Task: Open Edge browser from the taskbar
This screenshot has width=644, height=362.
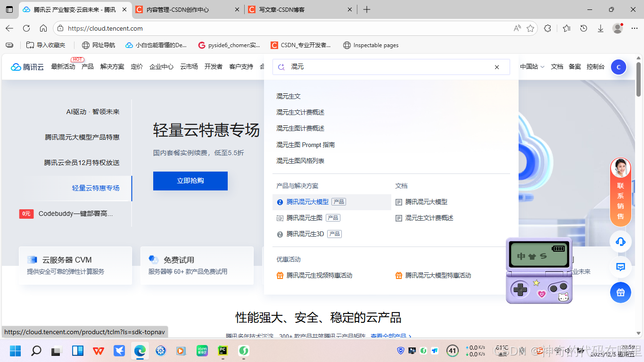Action: point(140,351)
